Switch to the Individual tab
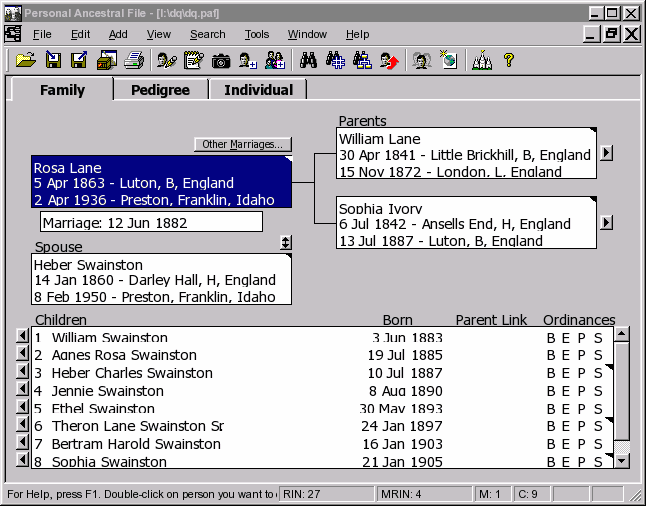Screen dimensions: 646x506 point(258,90)
